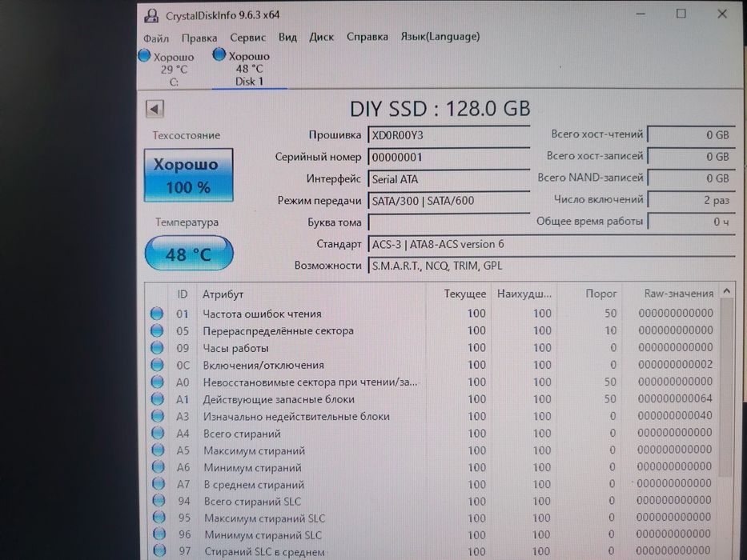Select the Часы работы attribute text

coord(236,348)
